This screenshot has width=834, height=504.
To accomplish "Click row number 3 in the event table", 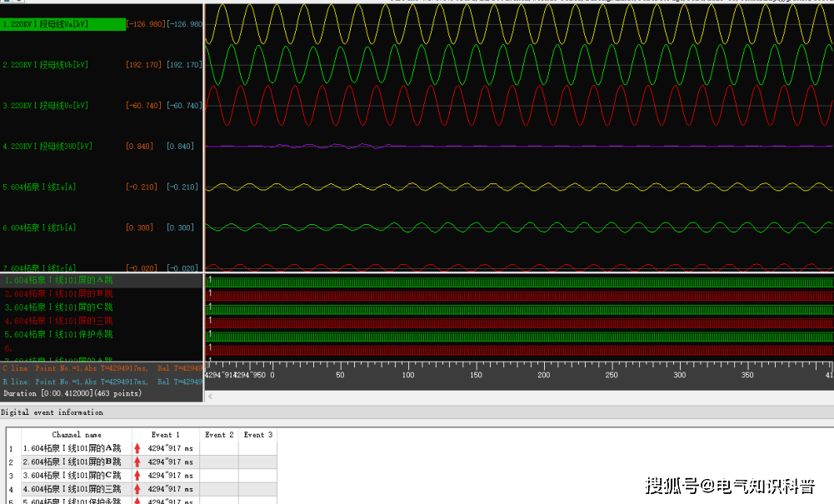I will pos(11,476).
